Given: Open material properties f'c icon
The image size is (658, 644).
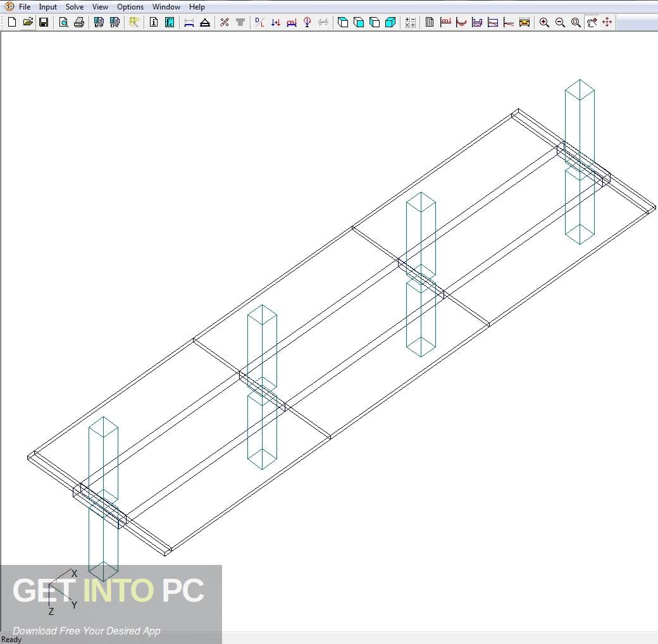Looking at the screenshot, I should pos(170,22).
